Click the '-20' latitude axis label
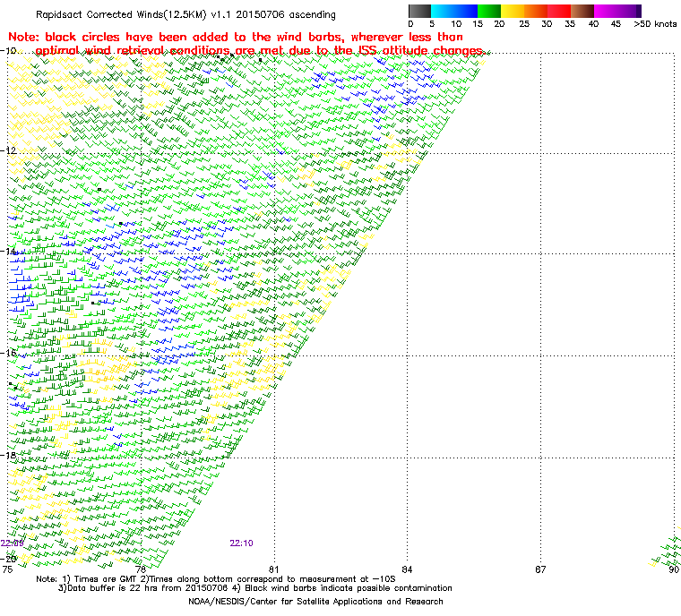This screenshot has width=681, height=616. [x=8, y=559]
